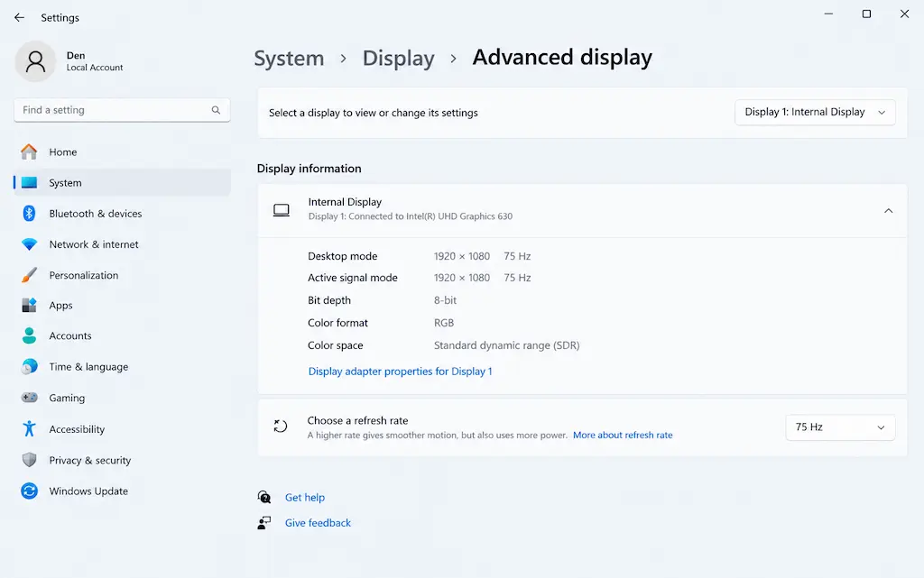Screen dimensions: 924x578
Task: Click the Network wifi icon
Action: [29, 243]
